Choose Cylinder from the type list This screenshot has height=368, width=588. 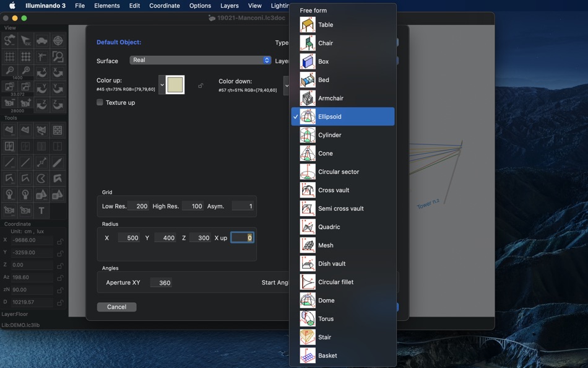[x=343, y=135]
